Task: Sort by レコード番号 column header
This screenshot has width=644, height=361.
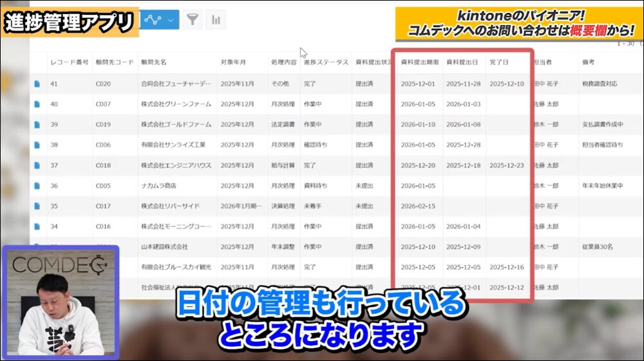Action: (70, 62)
